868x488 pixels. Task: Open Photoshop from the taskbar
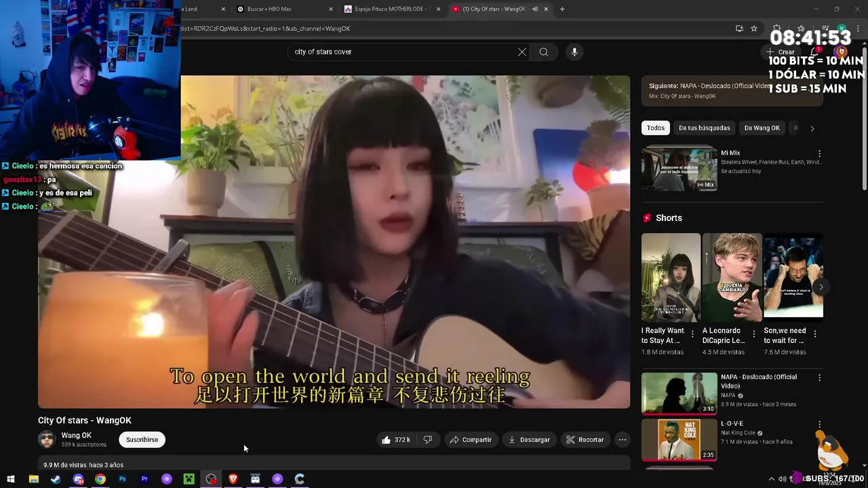click(122, 479)
